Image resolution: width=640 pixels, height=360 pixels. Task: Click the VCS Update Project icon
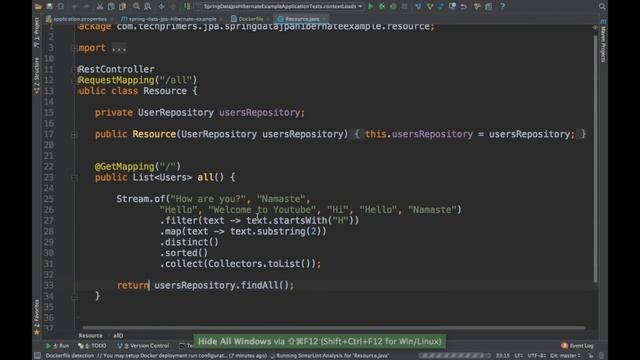click(x=418, y=7)
